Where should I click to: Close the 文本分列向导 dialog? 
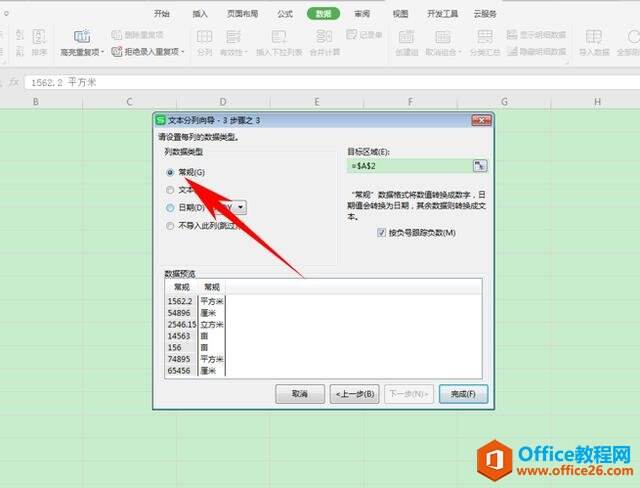(x=481, y=120)
